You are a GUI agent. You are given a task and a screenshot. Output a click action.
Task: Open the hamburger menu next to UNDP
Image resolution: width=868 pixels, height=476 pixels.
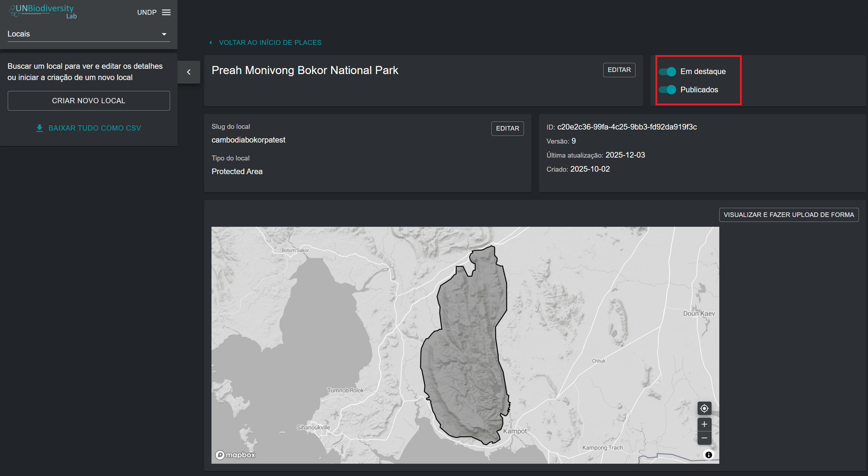click(166, 12)
